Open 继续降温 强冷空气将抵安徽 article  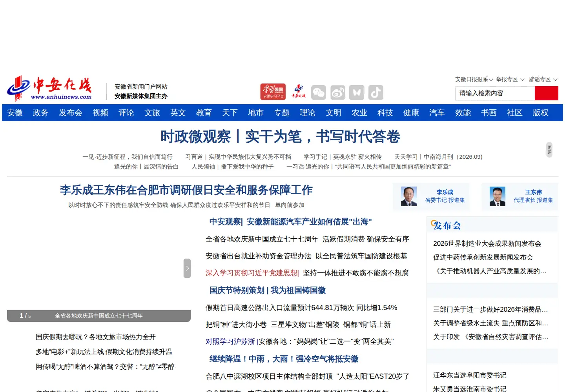[x=284, y=359]
